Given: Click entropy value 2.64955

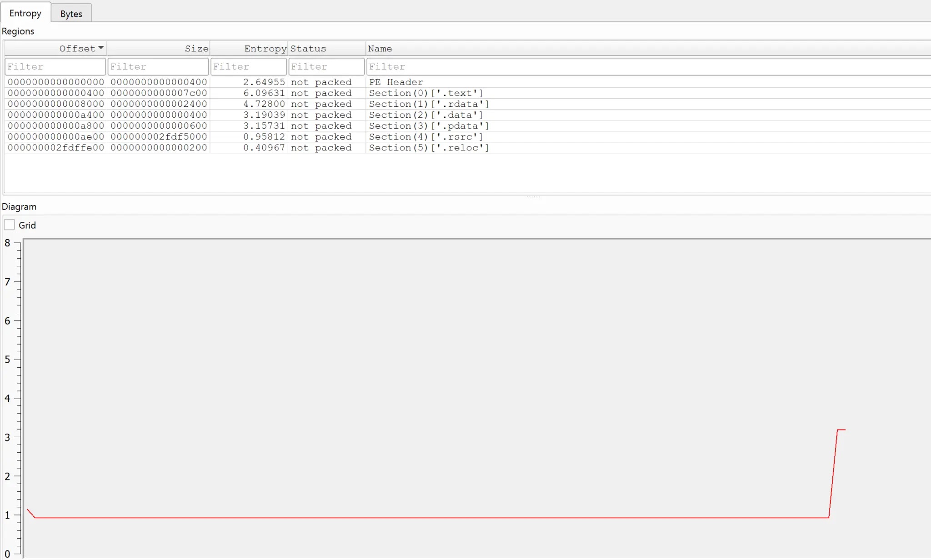Looking at the screenshot, I should [x=264, y=82].
